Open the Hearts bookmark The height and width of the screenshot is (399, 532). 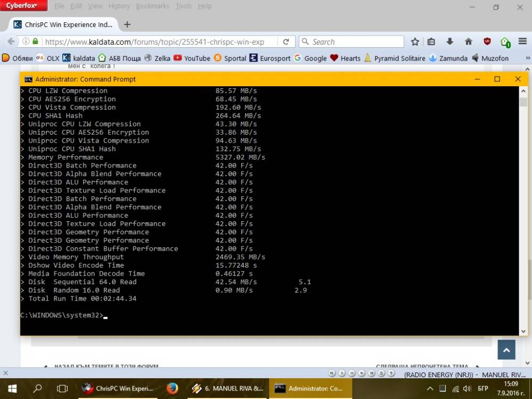tap(345, 58)
